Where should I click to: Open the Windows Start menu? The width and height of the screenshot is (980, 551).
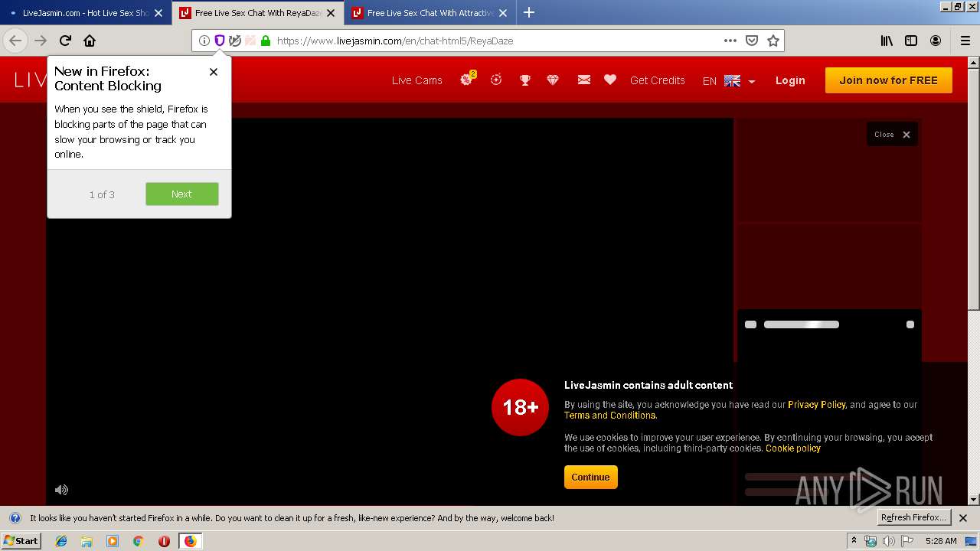tap(21, 541)
